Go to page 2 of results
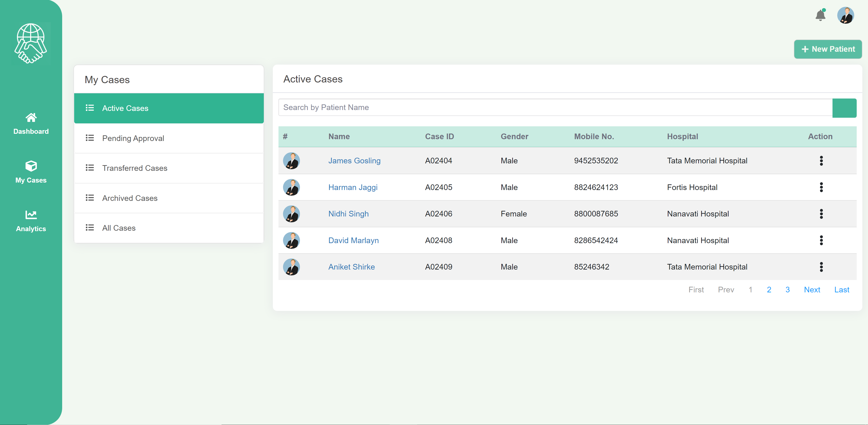Screen dimensions: 868x425 tap(769, 290)
